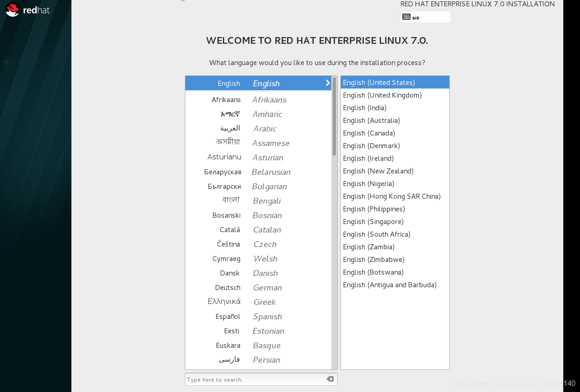Select English (South Africa) locale

(395, 234)
